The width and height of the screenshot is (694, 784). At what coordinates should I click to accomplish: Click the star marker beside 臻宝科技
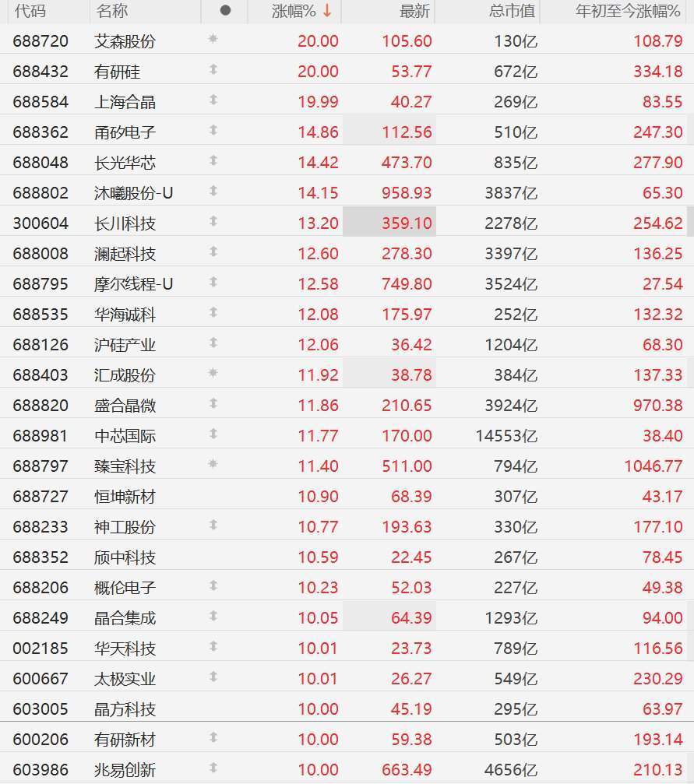pyautogui.click(x=213, y=463)
